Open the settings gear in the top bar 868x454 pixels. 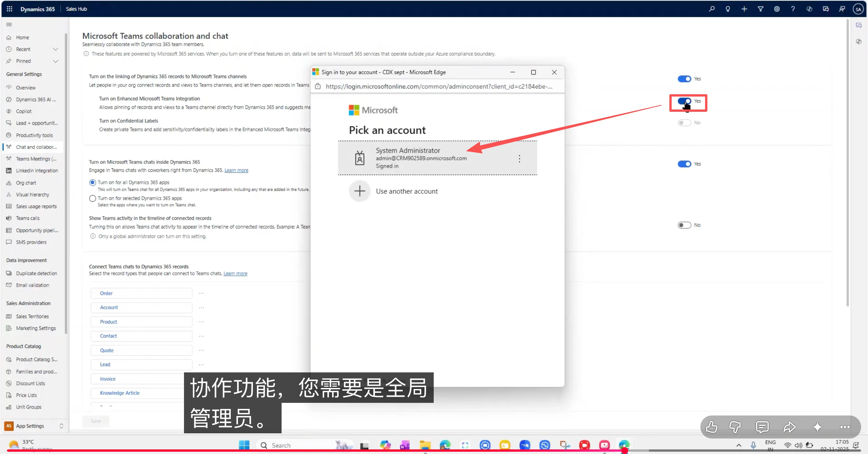pyautogui.click(x=777, y=9)
